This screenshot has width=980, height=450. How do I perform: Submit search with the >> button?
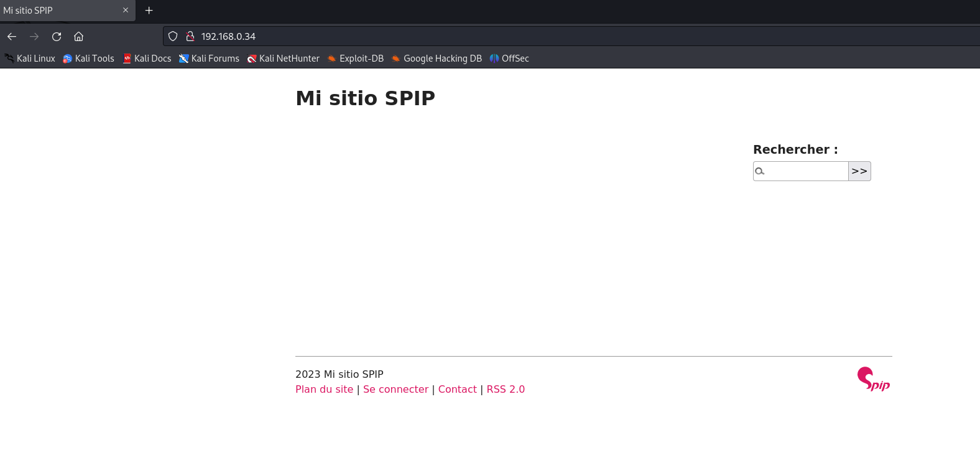859,171
